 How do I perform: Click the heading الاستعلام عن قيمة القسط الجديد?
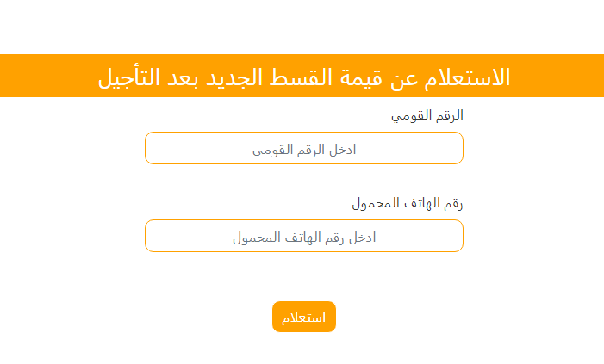click(x=303, y=77)
